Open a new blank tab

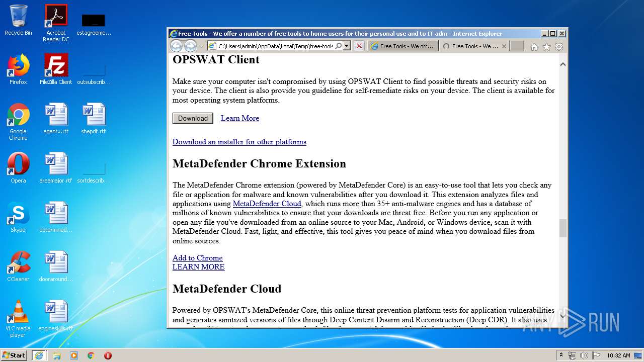[517, 46]
